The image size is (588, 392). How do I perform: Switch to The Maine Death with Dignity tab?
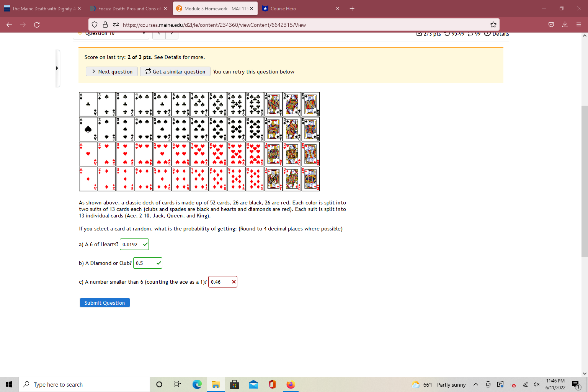click(42, 8)
